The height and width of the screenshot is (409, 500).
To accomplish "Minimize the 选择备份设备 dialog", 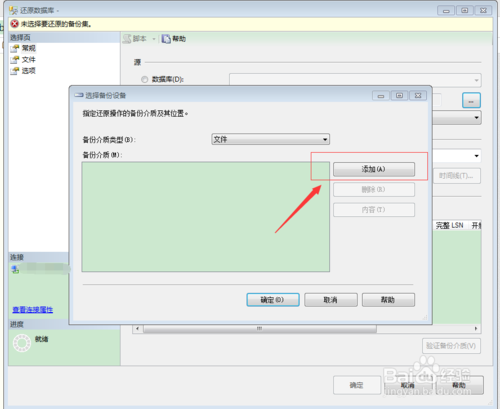I will (381, 96).
